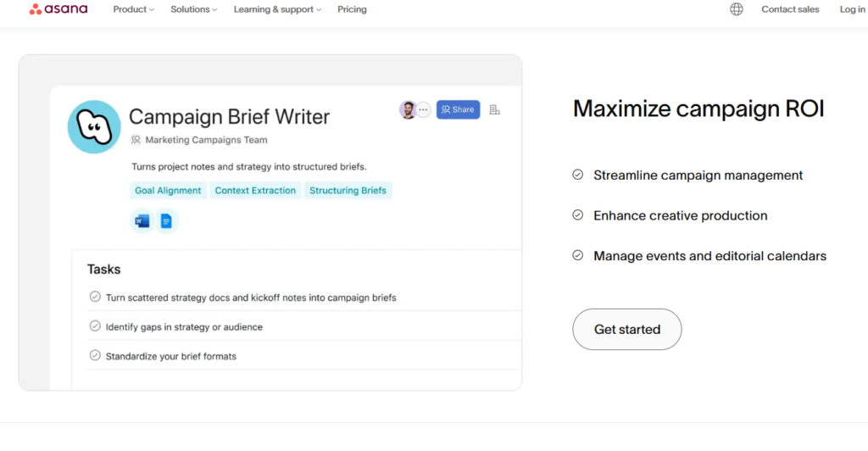Click the Asana logo in the header
This screenshot has height=451, width=868.
click(x=58, y=8)
